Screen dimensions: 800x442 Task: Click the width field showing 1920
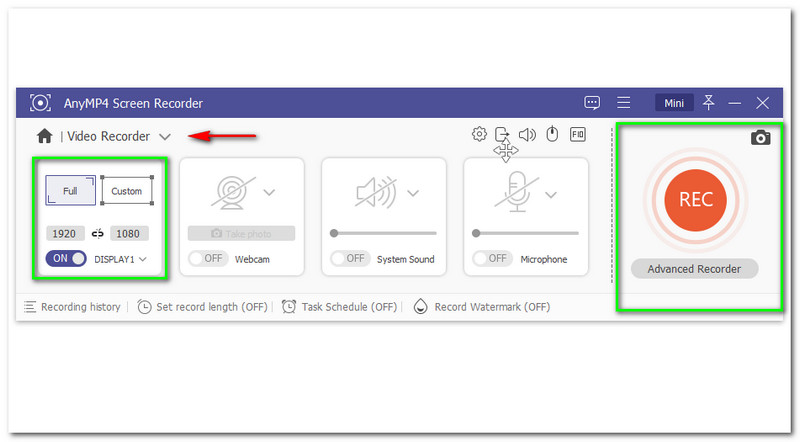point(65,234)
